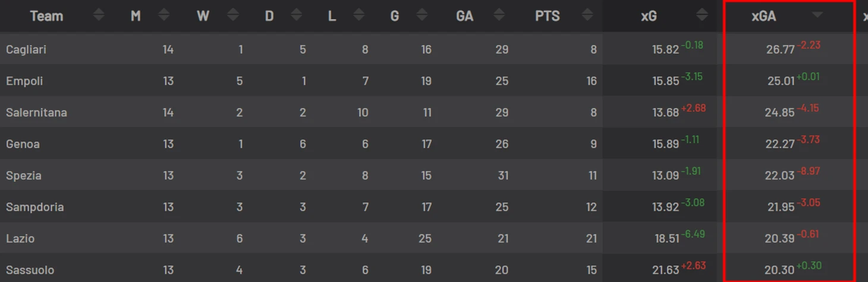Viewport: 868px width, 282px height.
Task: Open Salernitana team link
Action: [x=36, y=112]
